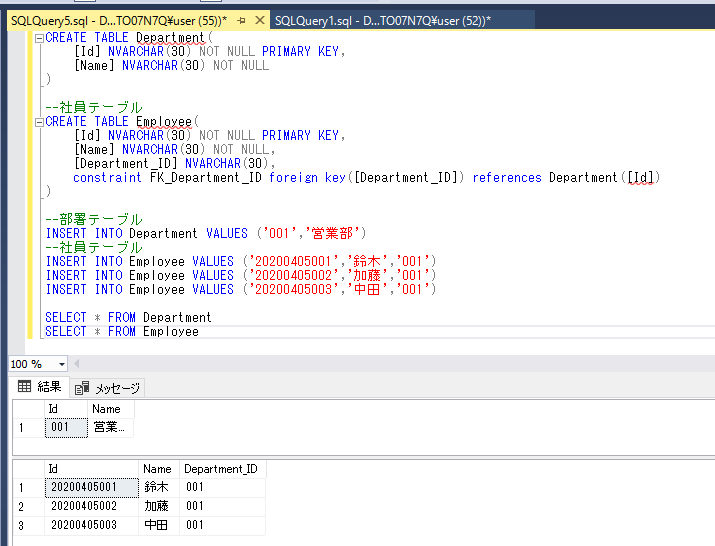Screen dimensions: 715x546
Task: Select row 1 header in Department results
Action: point(29,428)
